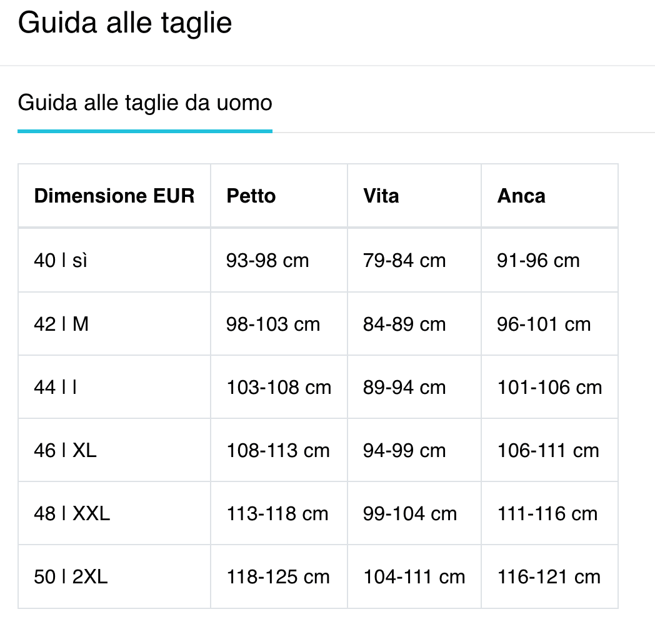Click the 'Petto' column header
The height and width of the screenshot is (644, 655).
251,196
